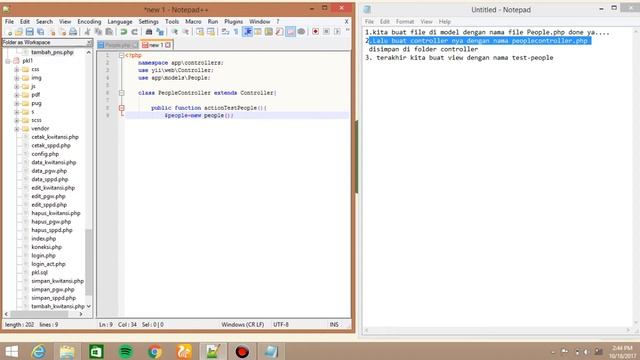Save the document with the Save icon
The image size is (640, 360).
[29, 32]
